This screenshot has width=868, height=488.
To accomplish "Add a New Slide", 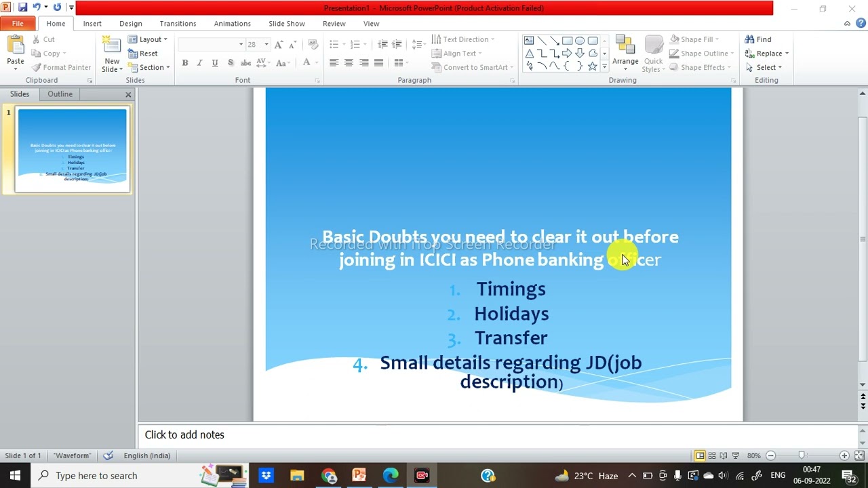I will point(112,54).
